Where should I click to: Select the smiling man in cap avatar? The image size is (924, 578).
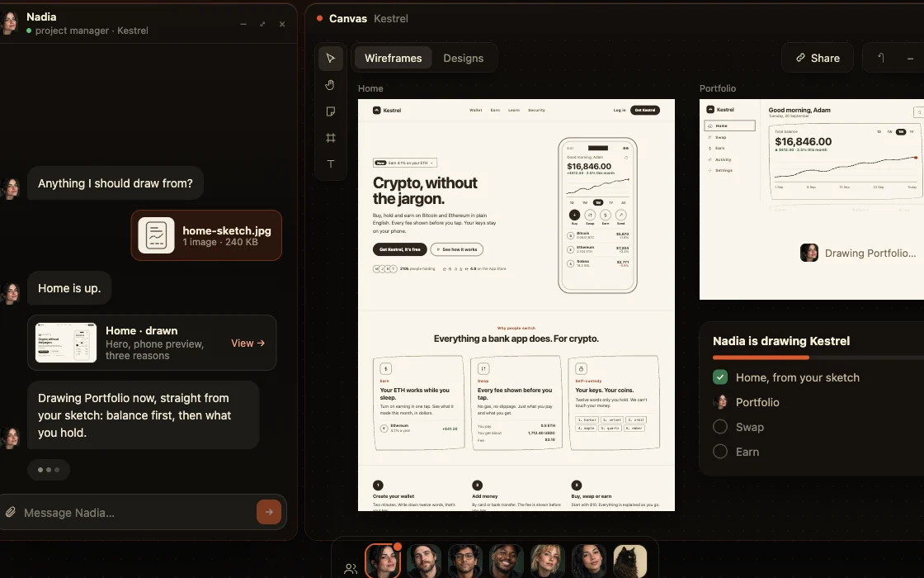pos(507,561)
